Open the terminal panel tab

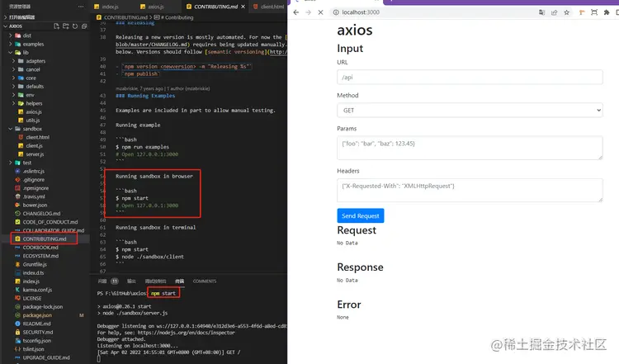coord(180,281)
